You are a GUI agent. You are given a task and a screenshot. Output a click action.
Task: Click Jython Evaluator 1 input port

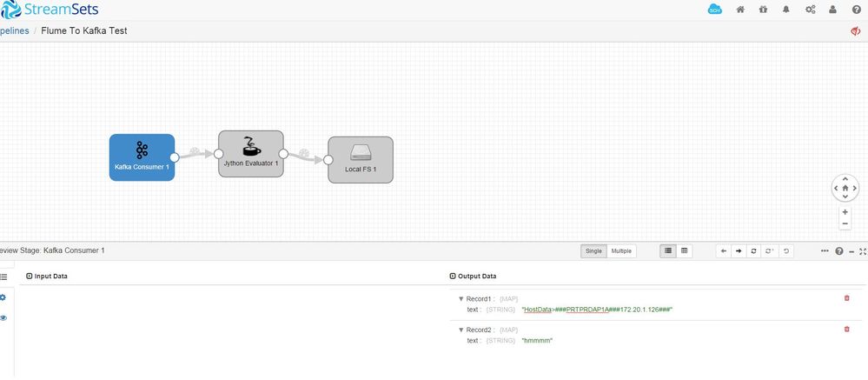[219, 154]
